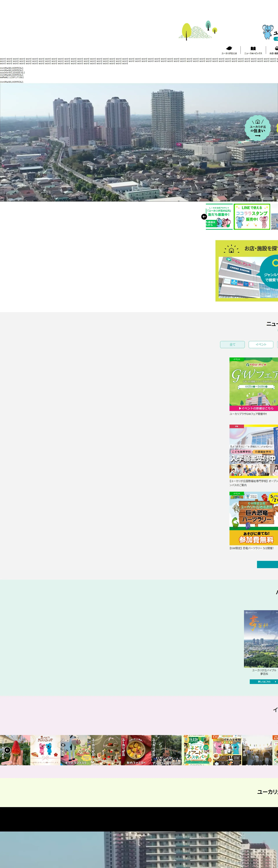Open the afternoon tea stand carousel photo
The height and width of the screenshot is (868, 278).
(106, 750)
